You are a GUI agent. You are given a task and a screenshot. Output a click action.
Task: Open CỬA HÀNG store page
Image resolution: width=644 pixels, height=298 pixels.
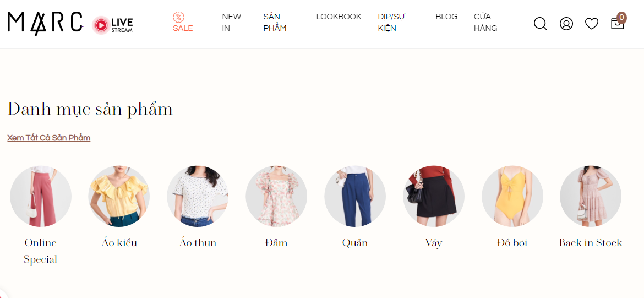(485, 22)
